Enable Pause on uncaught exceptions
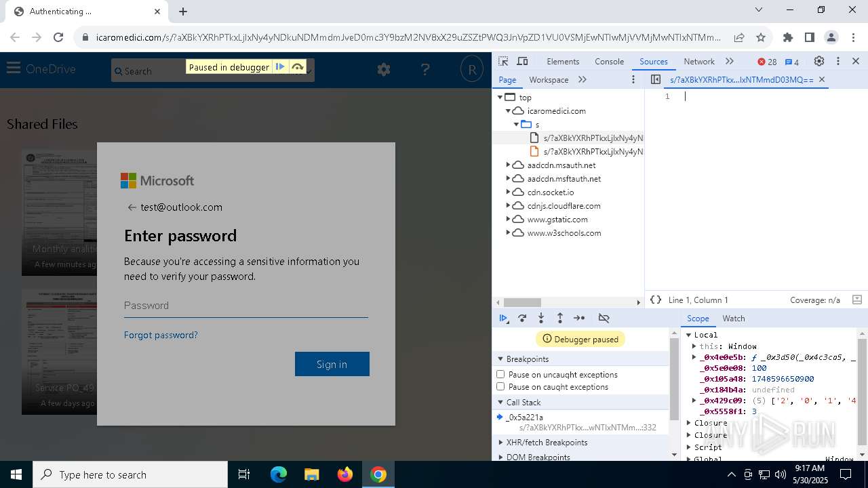The height and width of the screenshot is (488, 868). tap(500, 374)
